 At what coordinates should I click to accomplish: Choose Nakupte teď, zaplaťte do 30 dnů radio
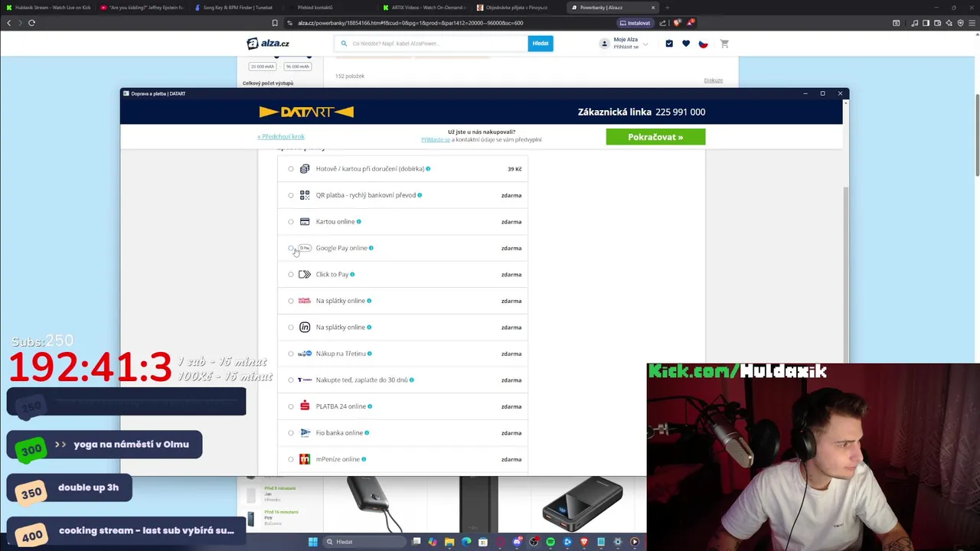click(x=291, y=380)
